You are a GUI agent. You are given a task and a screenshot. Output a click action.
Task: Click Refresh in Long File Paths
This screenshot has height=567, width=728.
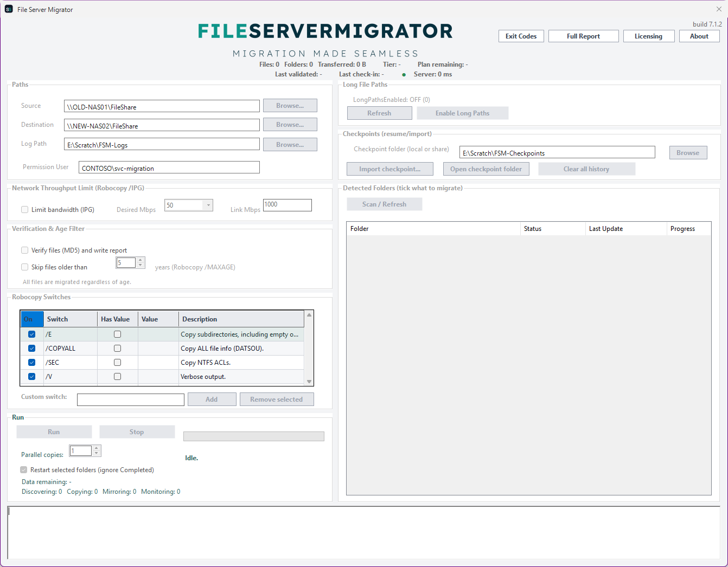coord(379,113)
